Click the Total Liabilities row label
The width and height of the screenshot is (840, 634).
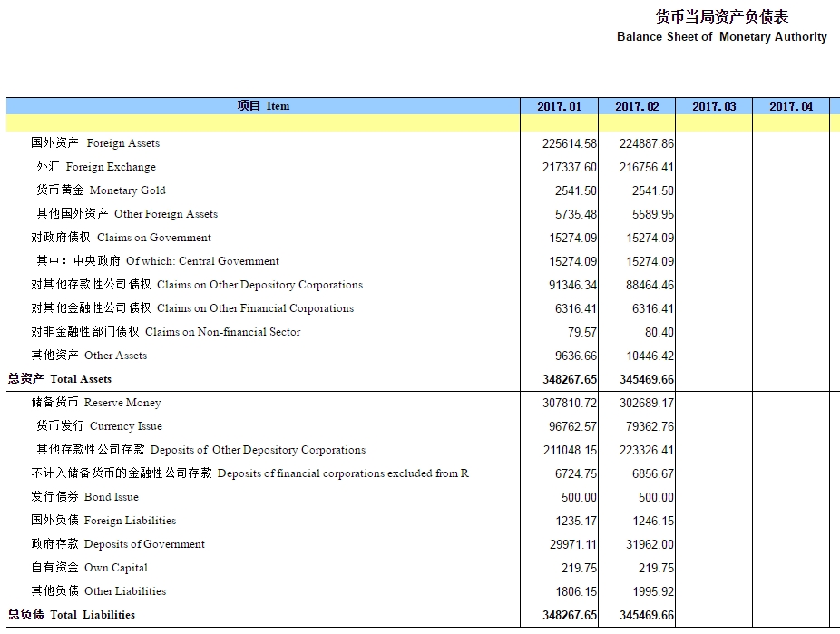72,615
